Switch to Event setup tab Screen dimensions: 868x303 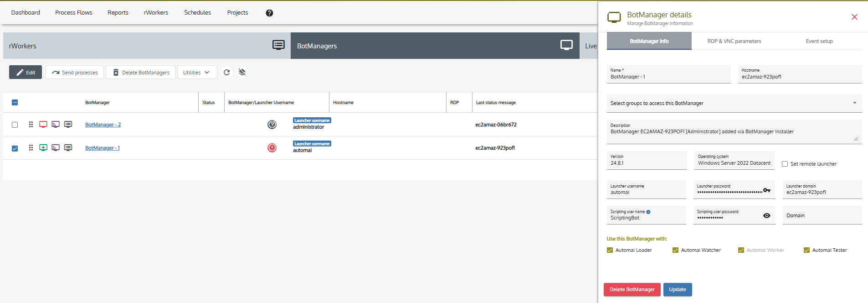[x=819, y=41]
